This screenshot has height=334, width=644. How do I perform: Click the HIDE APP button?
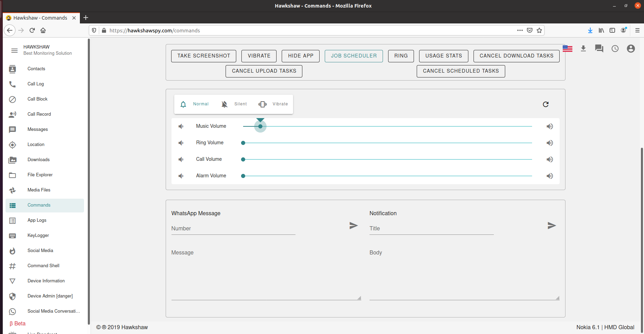click(x=301, y=56)
